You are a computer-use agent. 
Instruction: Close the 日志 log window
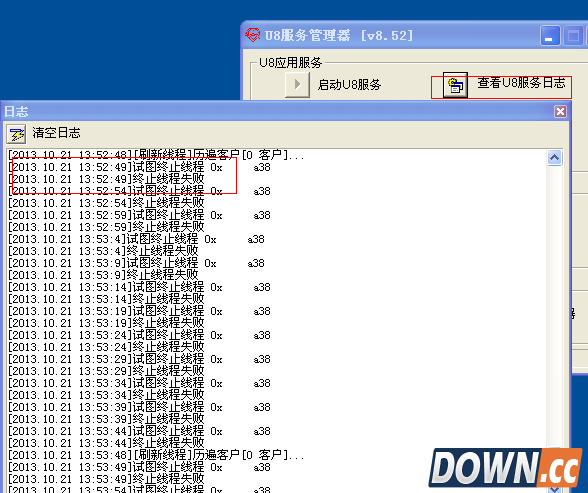pos(560,111)
